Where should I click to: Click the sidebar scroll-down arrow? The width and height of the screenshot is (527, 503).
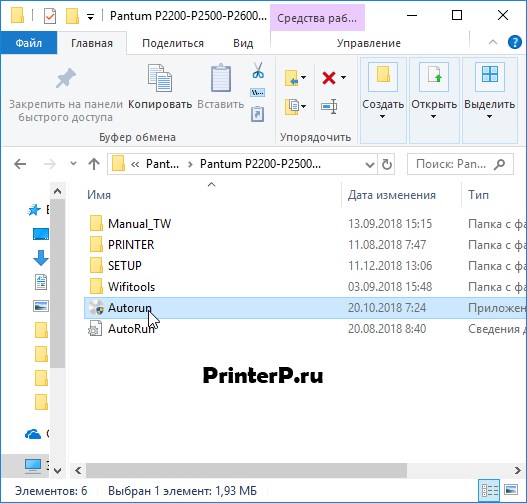point(57,470)
